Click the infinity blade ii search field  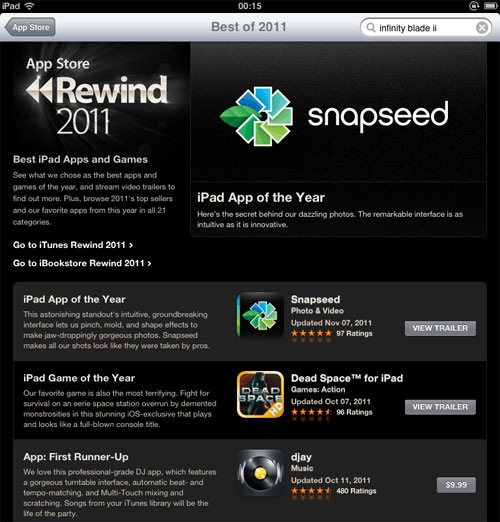coord(426,28)
